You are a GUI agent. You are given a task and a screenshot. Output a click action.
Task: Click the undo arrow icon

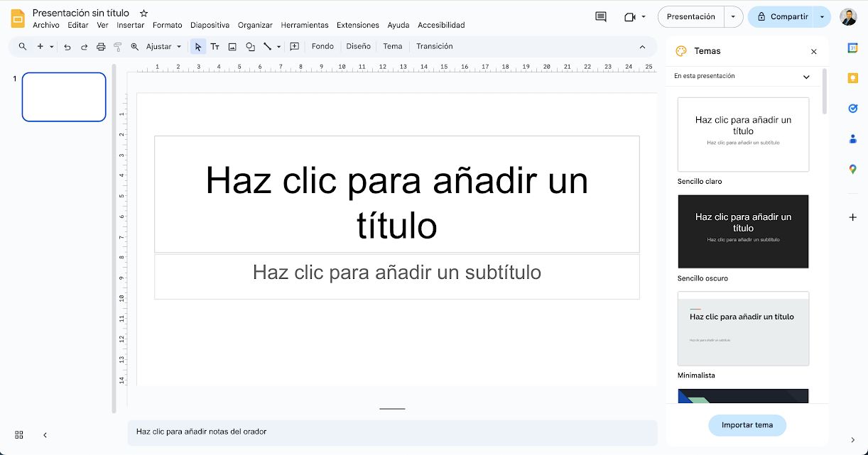click(67, 47)
